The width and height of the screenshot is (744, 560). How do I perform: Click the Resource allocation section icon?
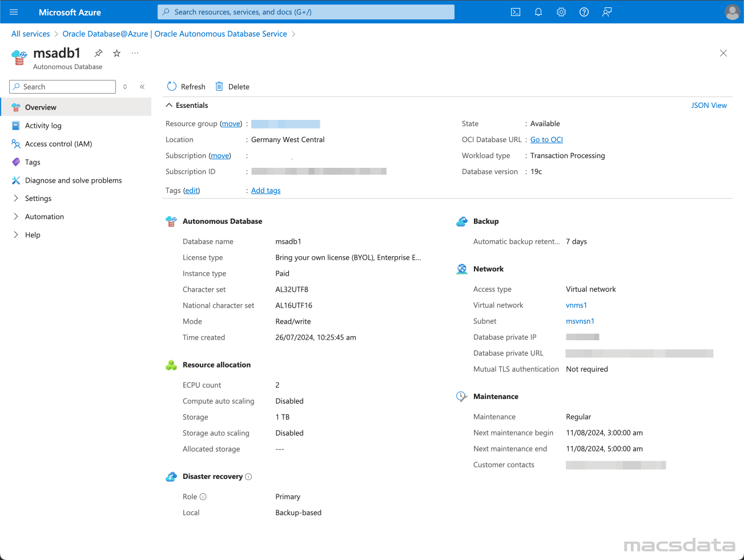point(171,365)
